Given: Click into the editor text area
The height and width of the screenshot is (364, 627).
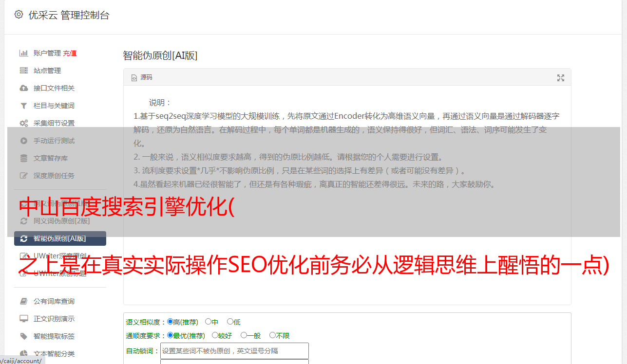Looking at the screenshot, I should (x=347, y=196).
